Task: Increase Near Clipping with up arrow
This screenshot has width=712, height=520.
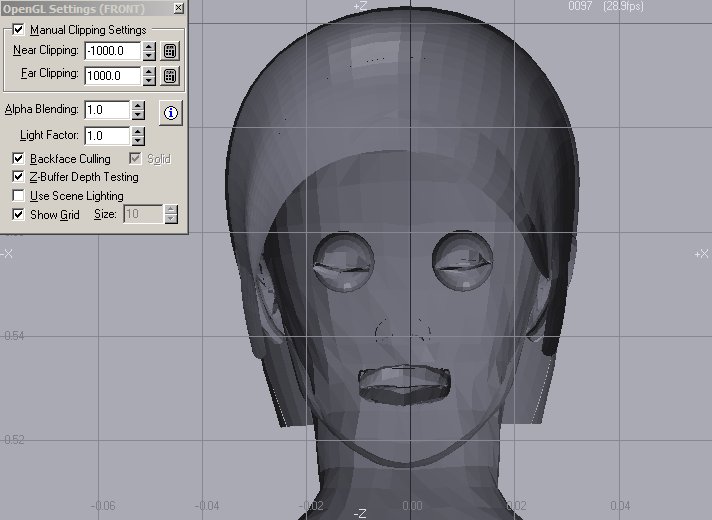Action: [149, 46]
